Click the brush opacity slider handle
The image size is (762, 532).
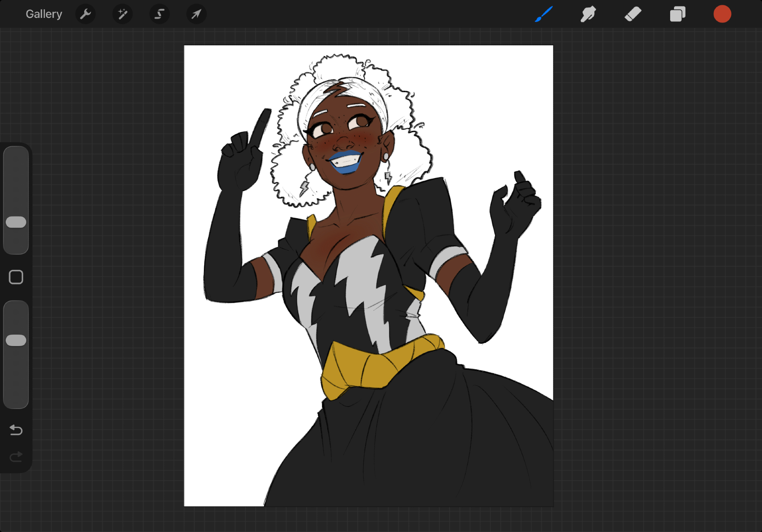(16, 340)
